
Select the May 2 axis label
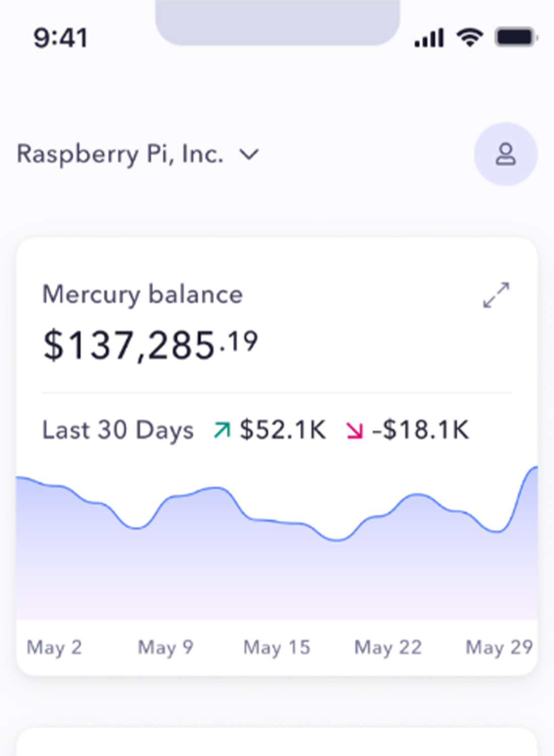point(54,648)
